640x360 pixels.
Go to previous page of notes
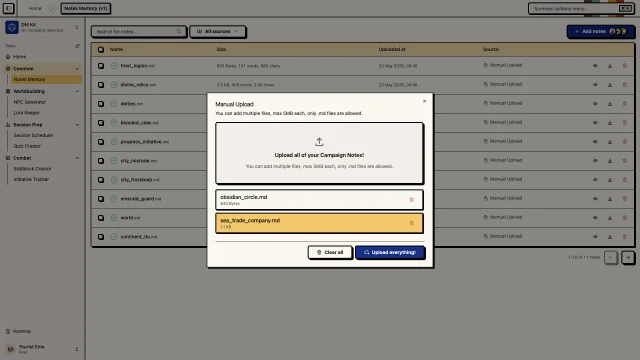pyautogui.click(x=611, y=258)
